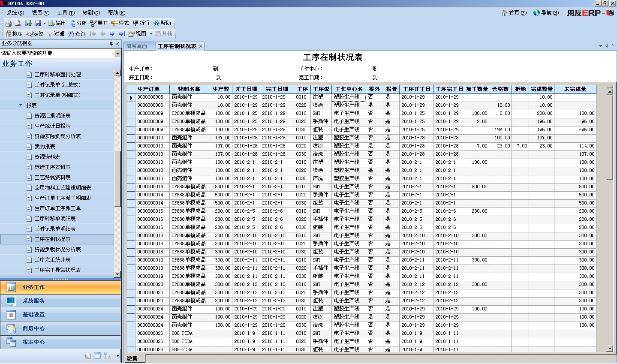This screenshot has width=617, height=364.
Task: Open the 消息中心 envelope panel
Action: click(60, 328)
